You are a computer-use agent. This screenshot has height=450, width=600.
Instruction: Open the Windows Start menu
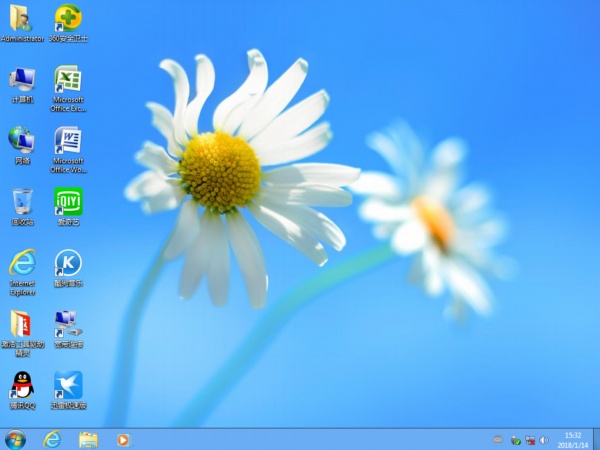[x=16, y=439]
